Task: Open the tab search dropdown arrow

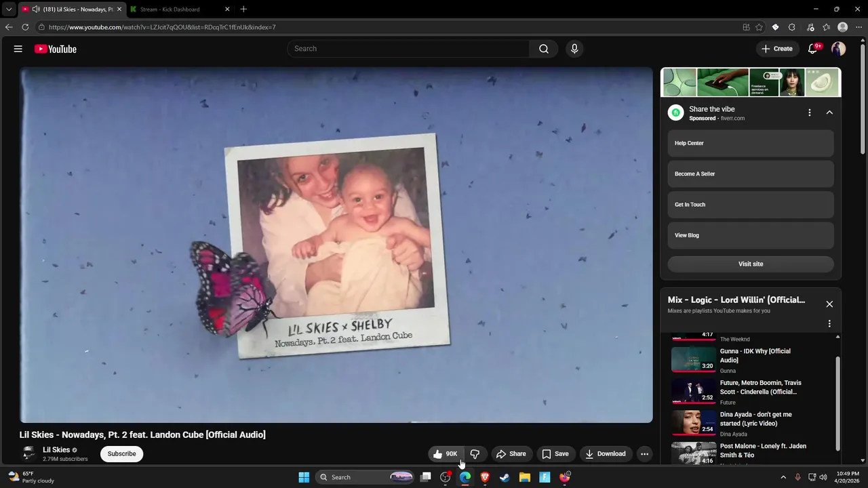Action: click(x=9, y=9)
